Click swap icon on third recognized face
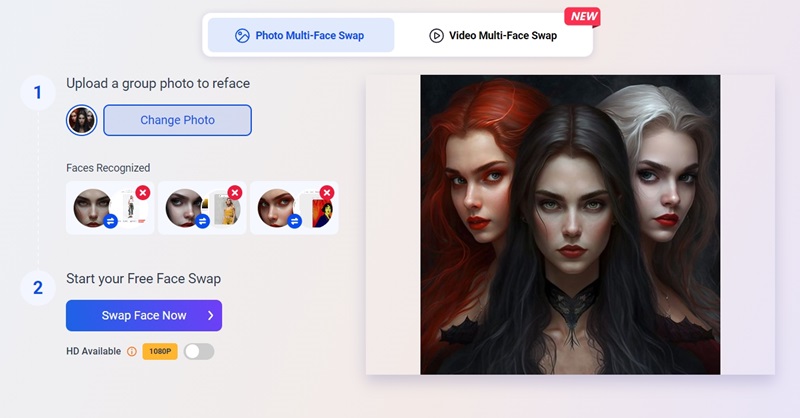 click(x=294, y=221)
